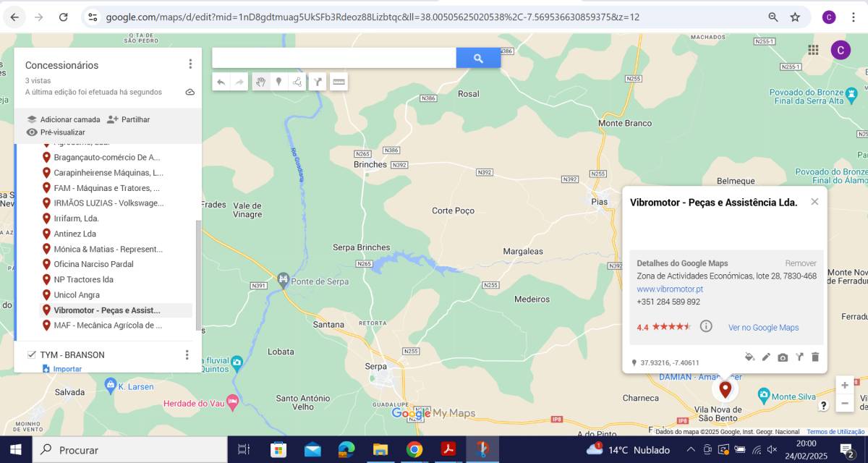868x463 pixels.
Task: Select the draw line tool
Action: point(297,82)
